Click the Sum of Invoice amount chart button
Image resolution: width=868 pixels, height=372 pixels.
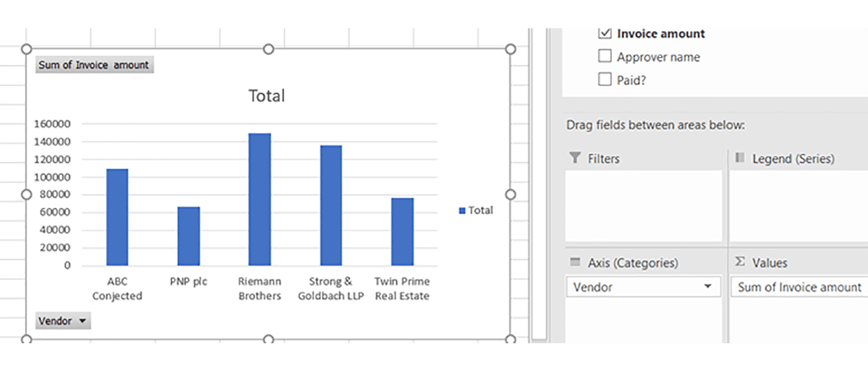94,65
